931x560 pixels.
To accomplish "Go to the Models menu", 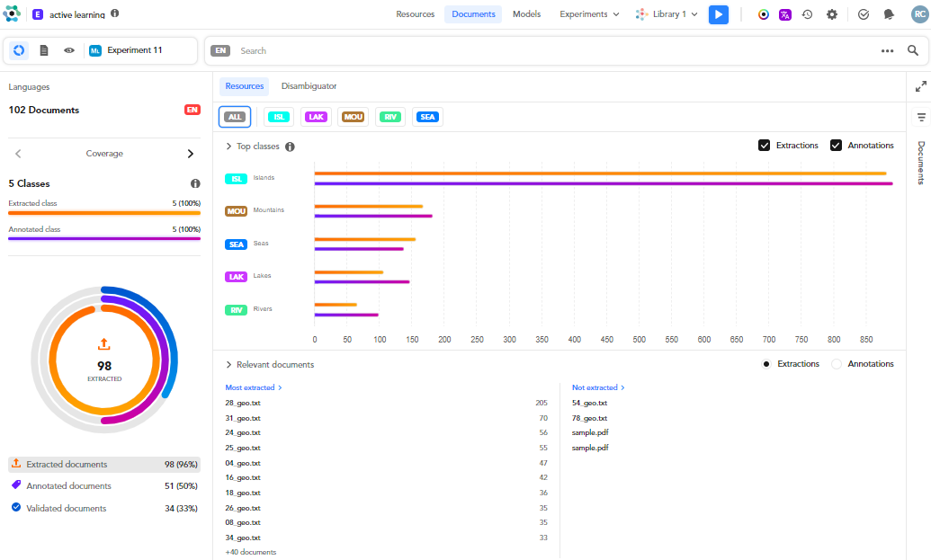I will pos(527,14).
